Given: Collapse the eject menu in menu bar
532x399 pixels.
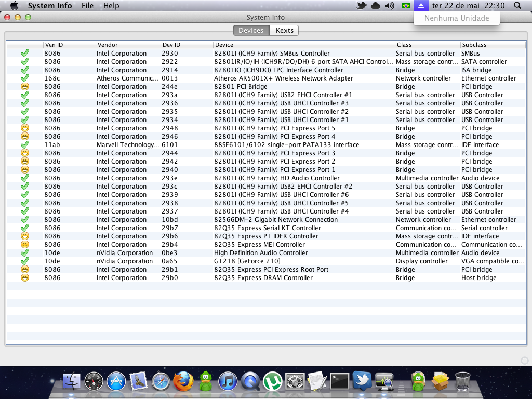Looking at the screenshot, I should coord(421,6).
